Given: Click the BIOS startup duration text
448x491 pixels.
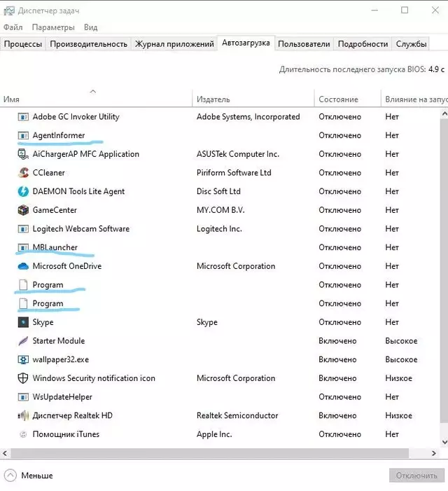Looking at the screenshot, I should (362, 69).
